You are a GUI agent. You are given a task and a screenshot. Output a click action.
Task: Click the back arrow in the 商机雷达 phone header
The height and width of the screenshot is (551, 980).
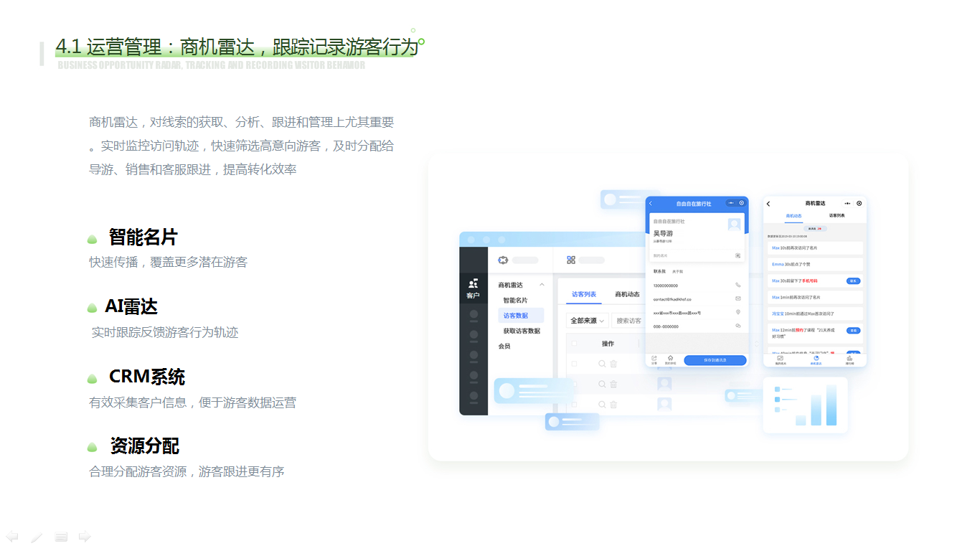[769, 204]
